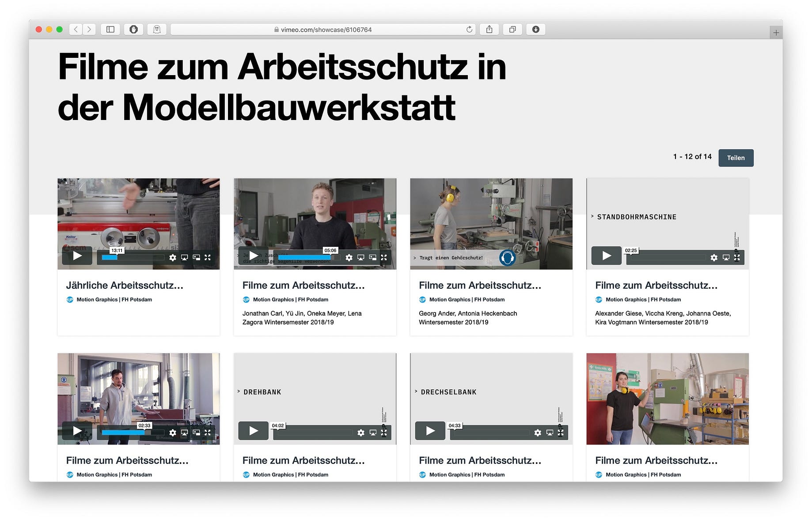Open settings gear on the 02:33 video
Viewport: 812px width, 520px height.
173,433
